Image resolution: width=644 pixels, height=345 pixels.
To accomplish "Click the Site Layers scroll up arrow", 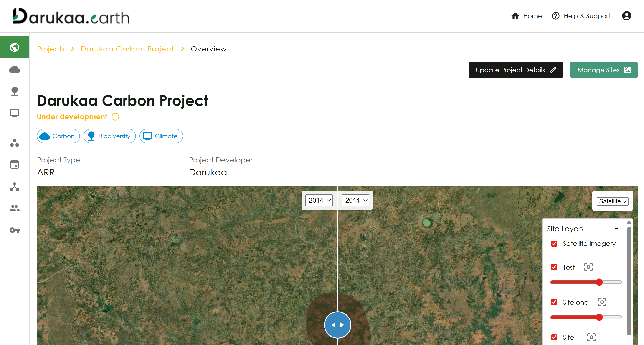I will click(x=629, y=222).
